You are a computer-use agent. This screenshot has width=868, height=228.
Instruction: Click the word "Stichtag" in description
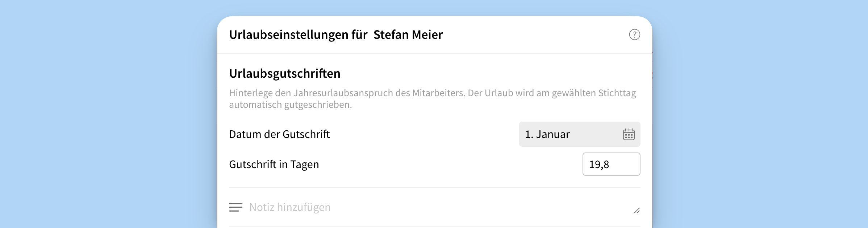[617, 93]
